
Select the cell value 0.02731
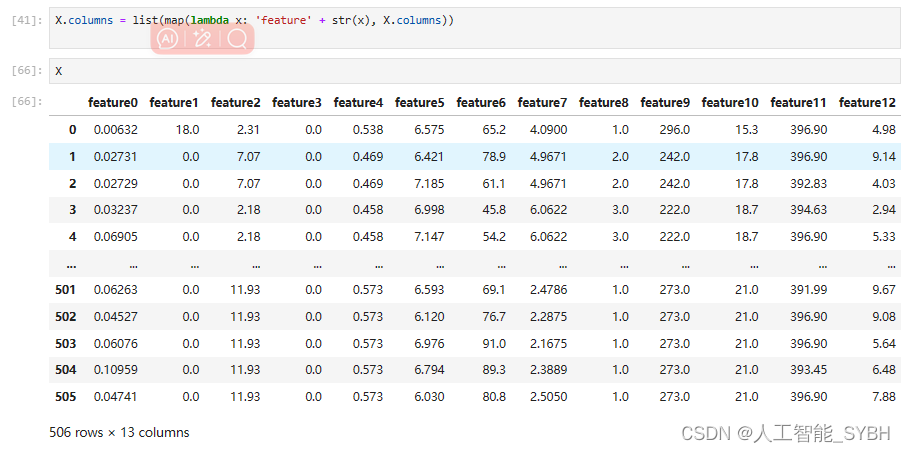pyautogui.click(x=115, y=157)
